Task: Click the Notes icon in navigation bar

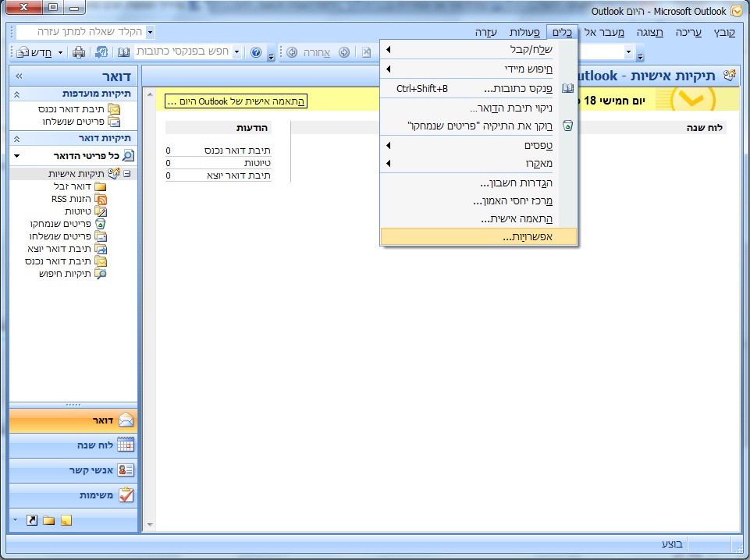Action: pyautogui.click(x=66, y=520)
